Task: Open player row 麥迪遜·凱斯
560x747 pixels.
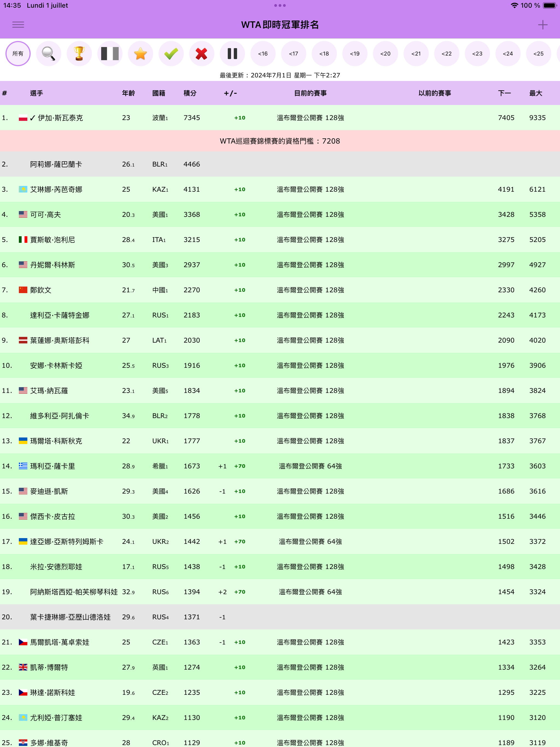Action: click(x=280, y=491)
